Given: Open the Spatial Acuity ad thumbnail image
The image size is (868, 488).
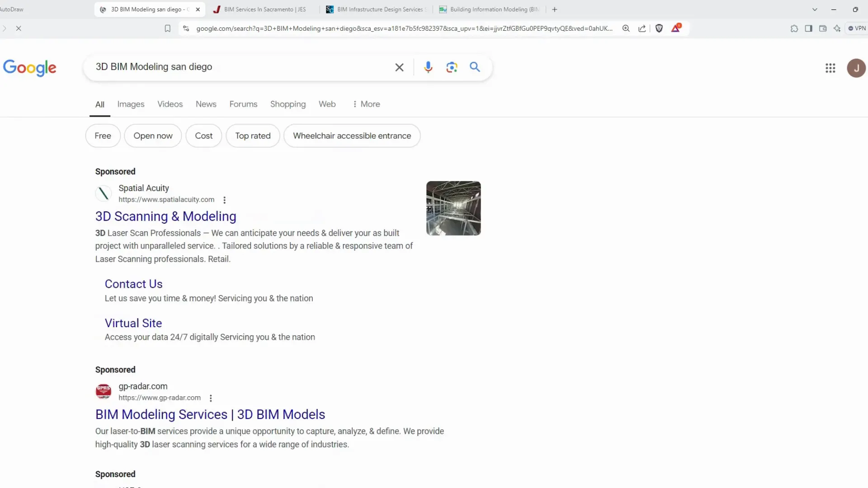Looking at the screenshot, I should point(453,208).
